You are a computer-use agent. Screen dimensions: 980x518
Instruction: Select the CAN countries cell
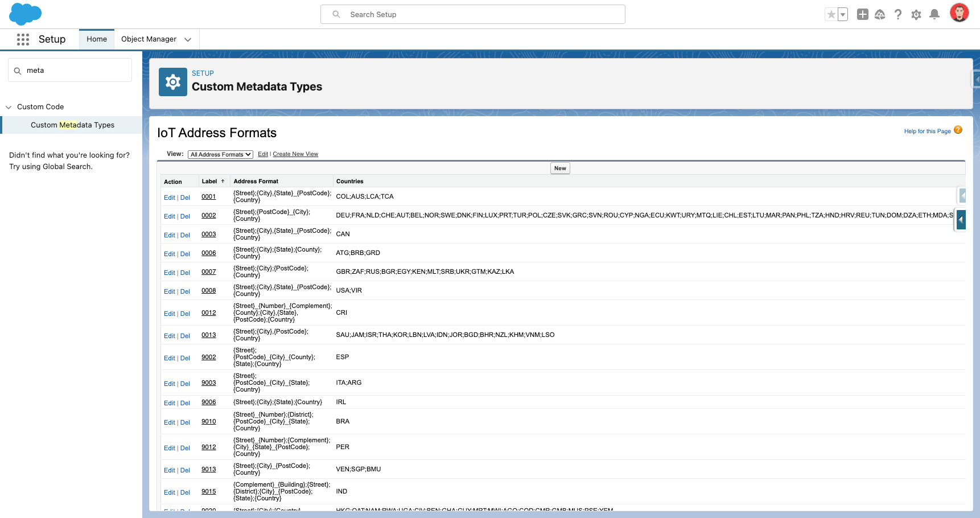[x=343, y=234]
